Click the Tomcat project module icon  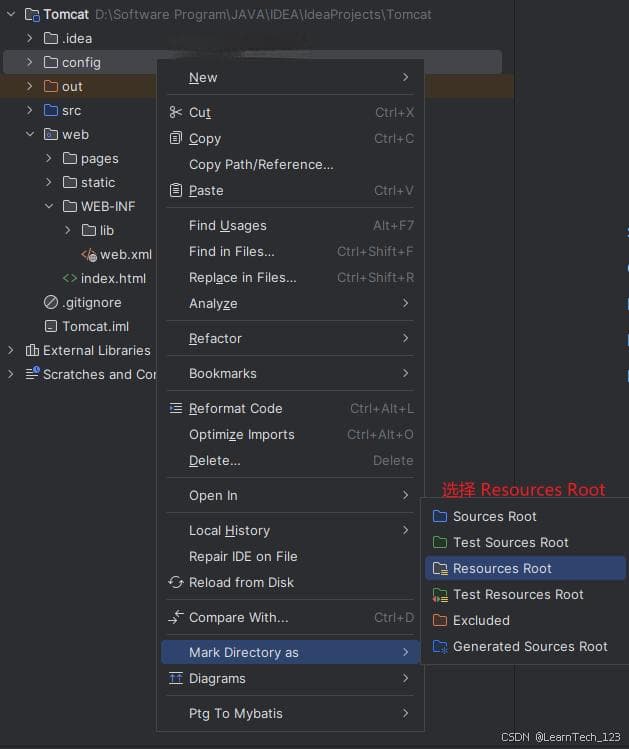click(32, 15)
